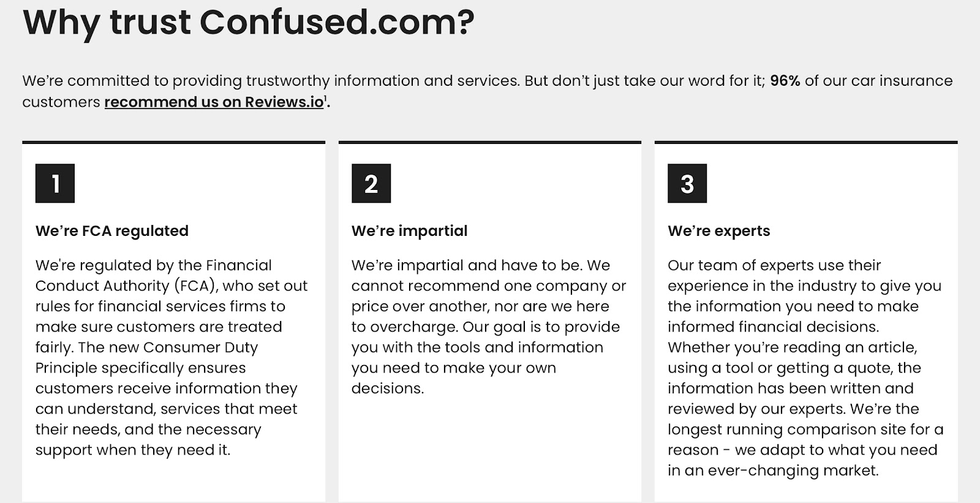Click 'informed financial decisions' text

[x=773, y=327]
